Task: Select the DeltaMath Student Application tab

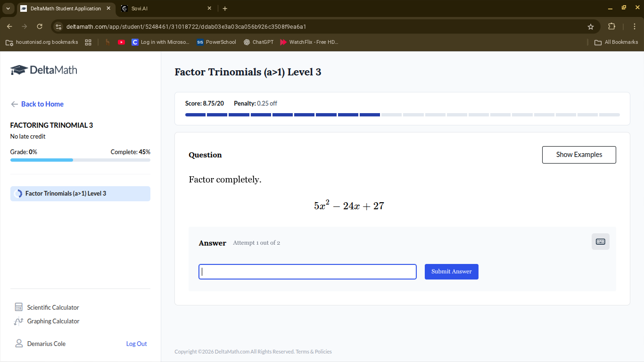Action: pyautogui.click(x=66, y=8)
